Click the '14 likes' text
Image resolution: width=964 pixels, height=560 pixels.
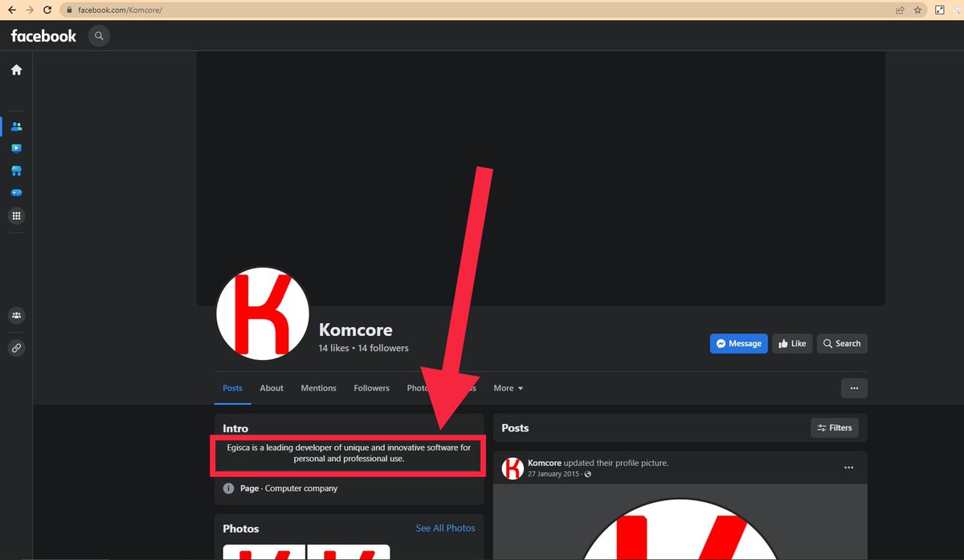[333, 348]
